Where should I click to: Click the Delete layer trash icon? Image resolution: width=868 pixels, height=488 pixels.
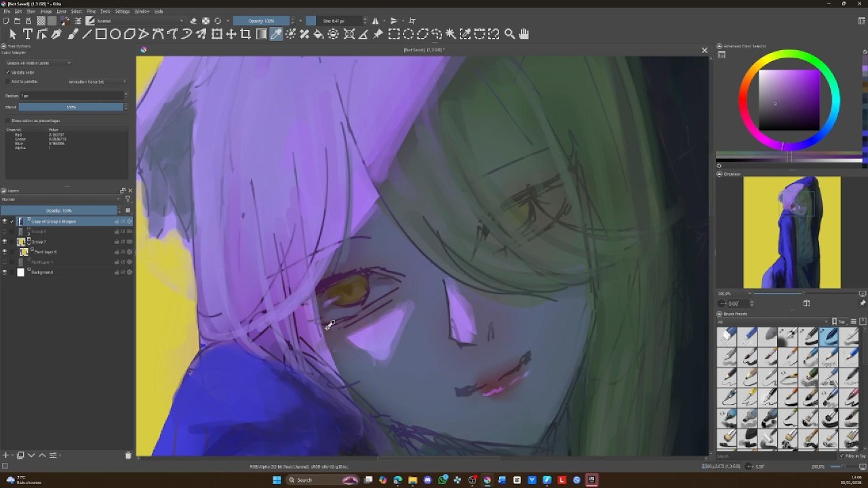128,455
